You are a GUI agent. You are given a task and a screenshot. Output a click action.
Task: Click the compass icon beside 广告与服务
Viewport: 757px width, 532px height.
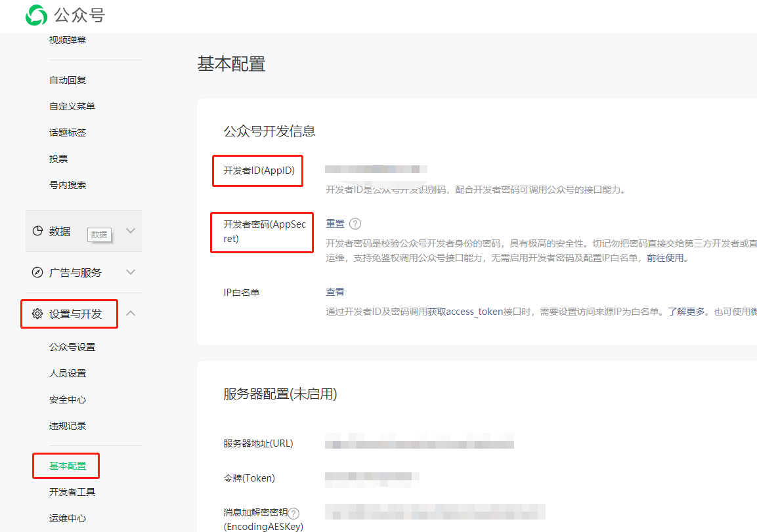click(37, 272)
